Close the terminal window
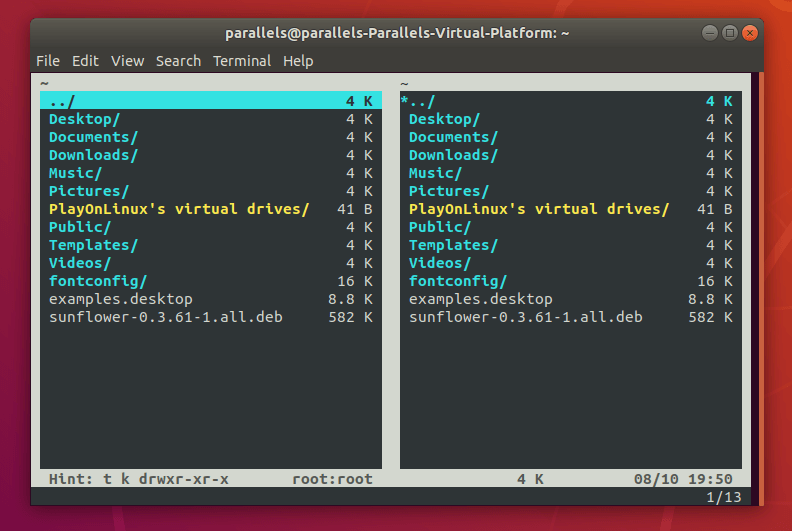This screenshot has height=531, width=792. coord(750,33)
